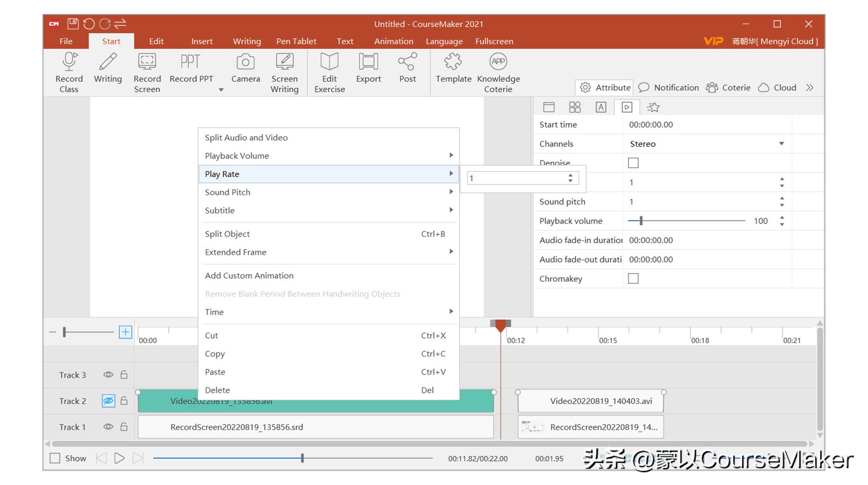Viewport: 868px width, 485px height.
Task: Open the Template puzzle icon
Action: [x=453, y=62]
